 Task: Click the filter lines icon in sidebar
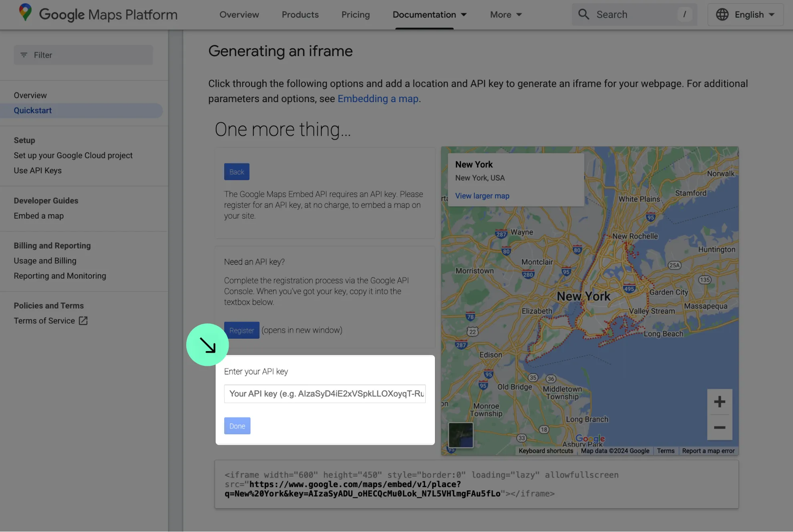click(24, 55)
